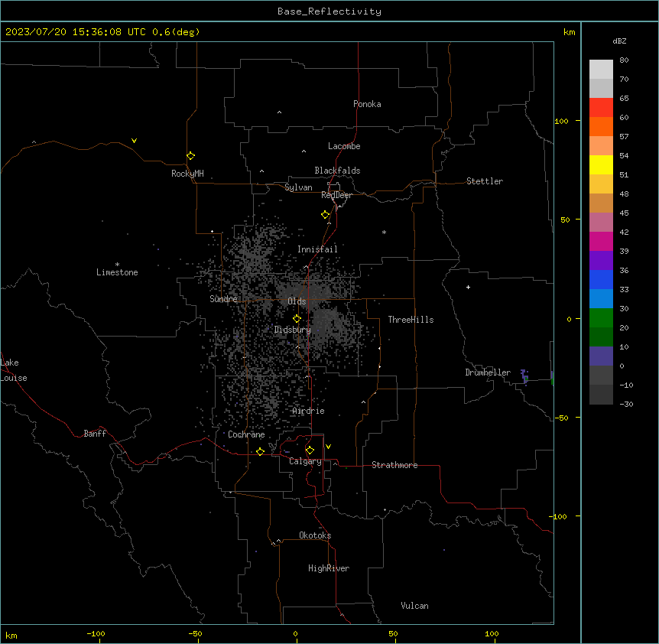659x644 pixels.
Task: Click the Vulcan label
Action: (415, 606)
